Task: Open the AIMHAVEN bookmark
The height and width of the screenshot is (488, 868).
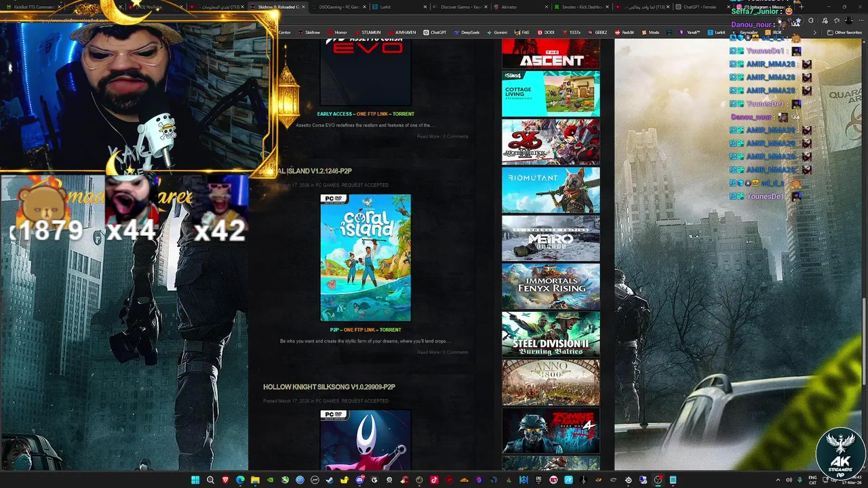Action: pyautogui.click(x=401, y=33)
